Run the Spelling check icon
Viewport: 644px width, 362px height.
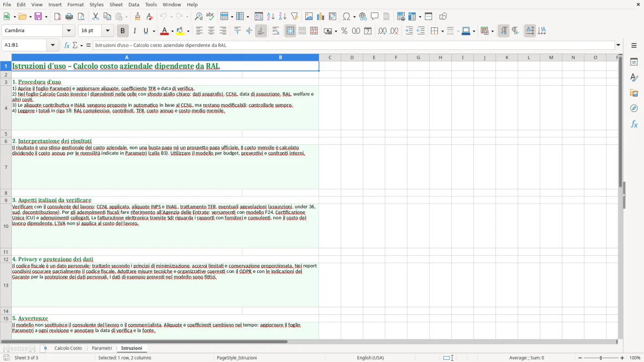click(210, 17)
